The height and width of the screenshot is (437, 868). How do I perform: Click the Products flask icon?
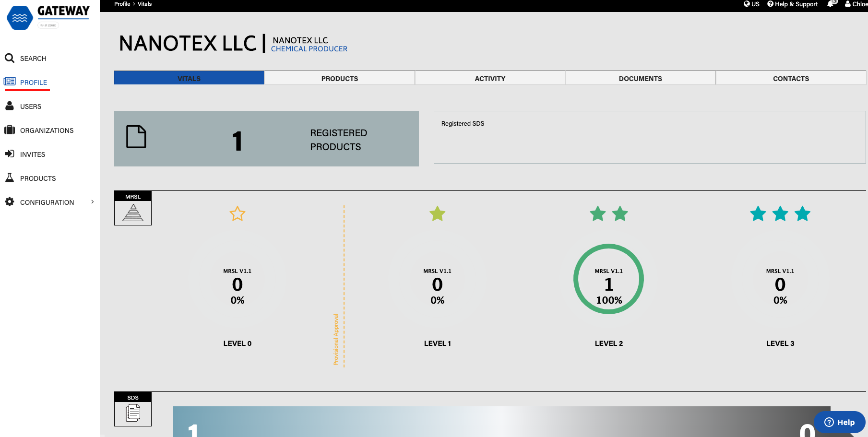tap(10, 177)
